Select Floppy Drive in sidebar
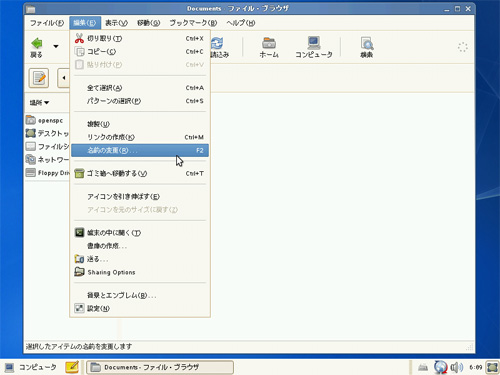The width and height of the screenshot is (500, 375). coord(47,173)
